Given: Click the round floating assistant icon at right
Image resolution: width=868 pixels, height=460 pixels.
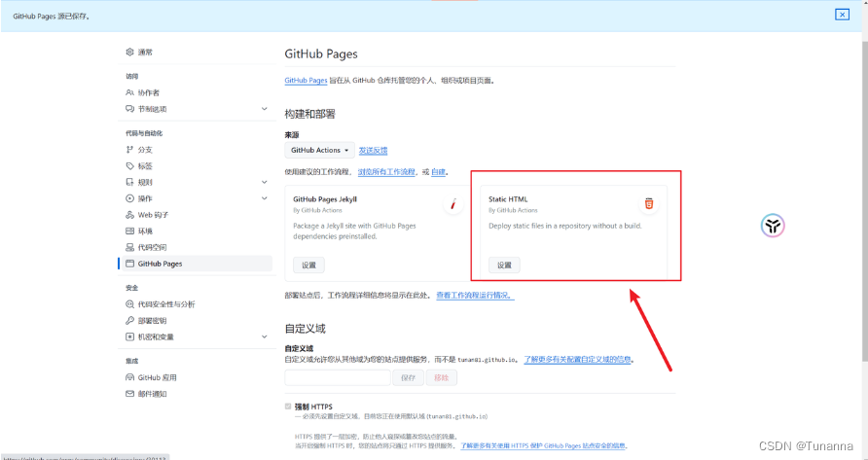Looking at the screenshot, I should pos(773,226).
